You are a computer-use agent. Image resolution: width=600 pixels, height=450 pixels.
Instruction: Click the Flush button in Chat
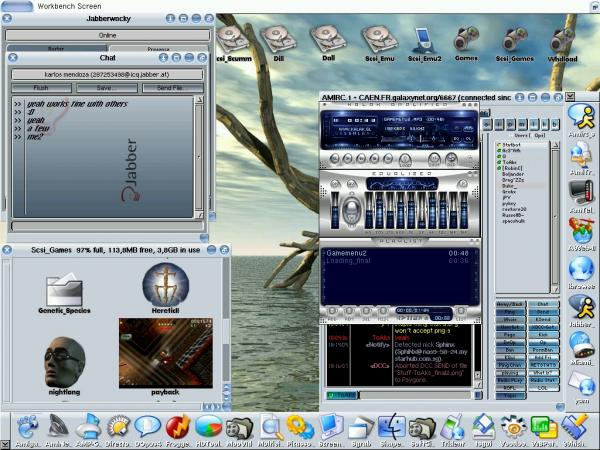pyautogui.click(x=41, y=88)
